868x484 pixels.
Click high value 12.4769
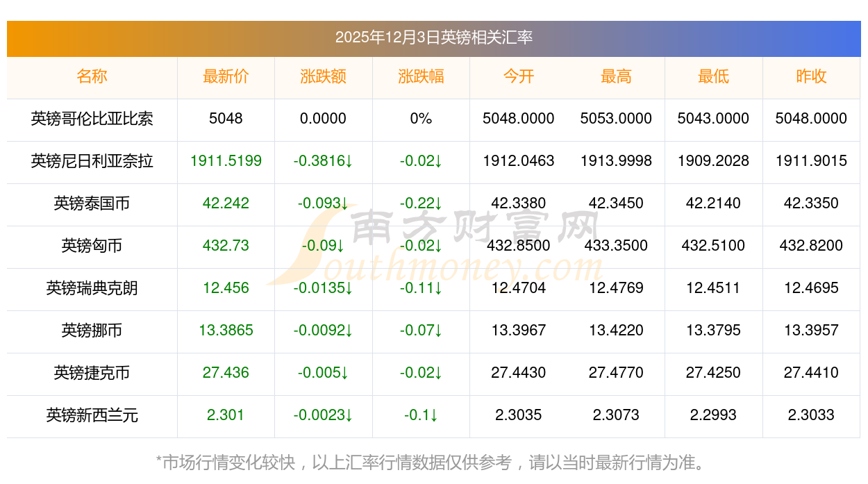tap(616, 288)
